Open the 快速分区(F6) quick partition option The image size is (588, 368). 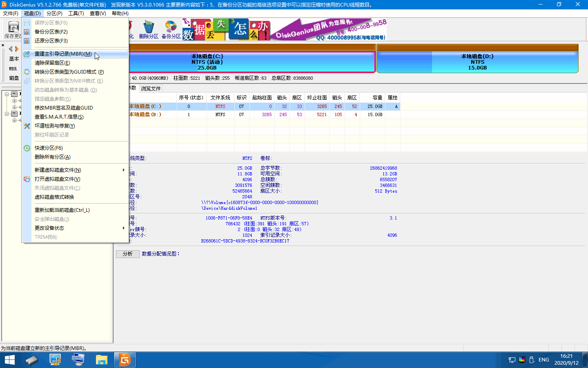(49, 148)
